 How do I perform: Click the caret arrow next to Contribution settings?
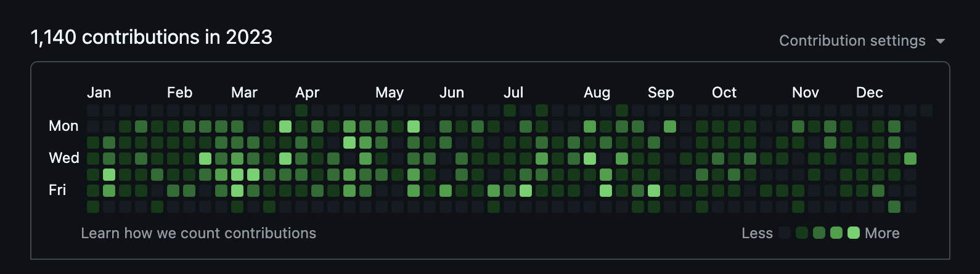point(940,41)
